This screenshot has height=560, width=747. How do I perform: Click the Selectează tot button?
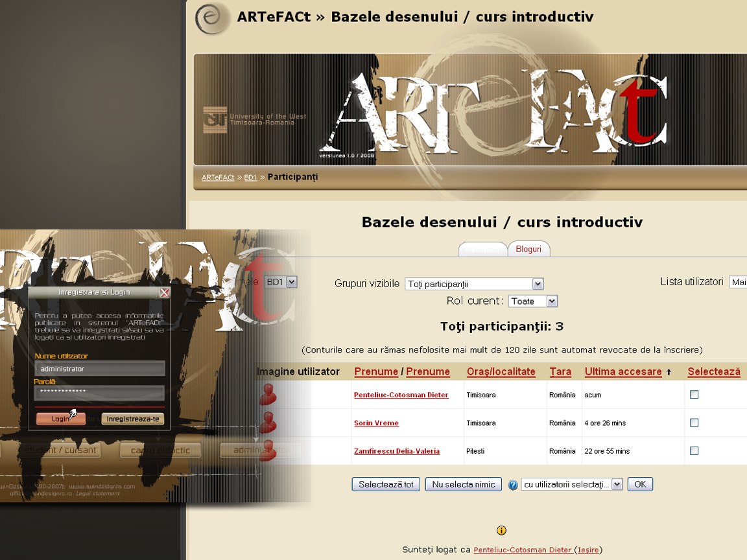(x=386, y=484)
